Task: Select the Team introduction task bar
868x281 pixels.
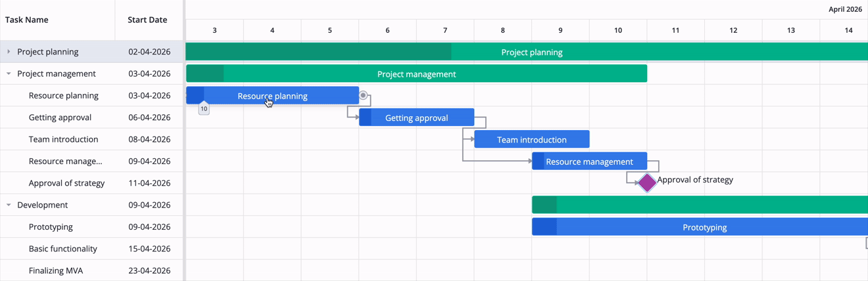Action: [x=531, y=139]
